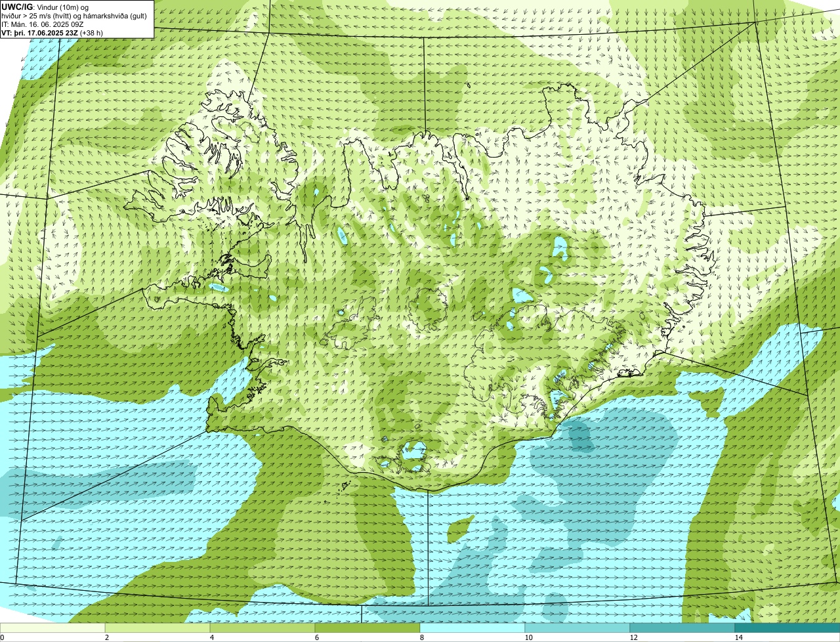Screen dimensions: 840x642
Task: Click the legend scale label "10"
Action: click(x=528, y=637)
